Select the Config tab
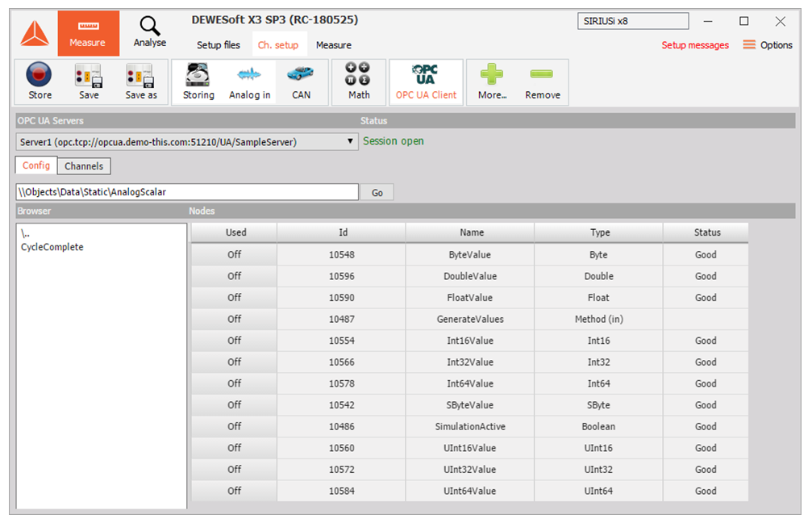This screenshot has height=523, width=812. click(36, 165)
